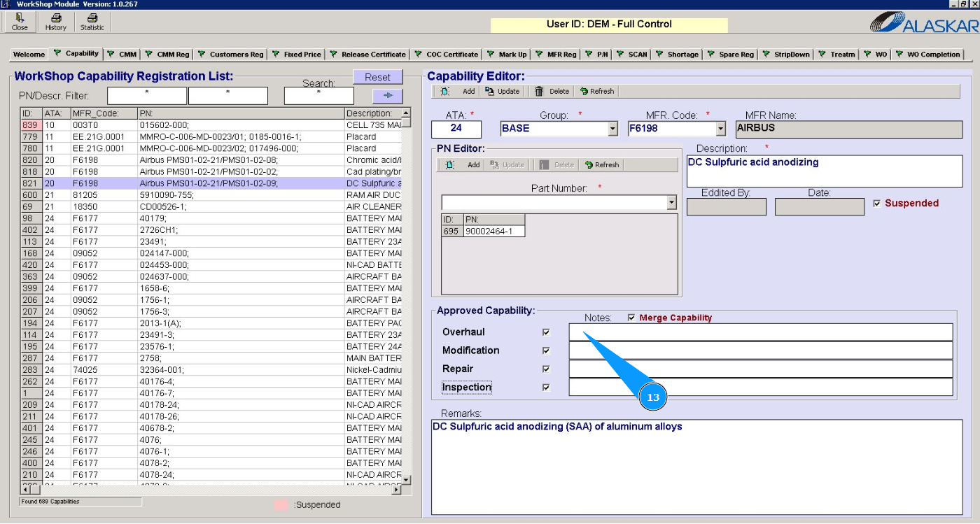
Task: Click the Close toolbar icon
Action: (x=20, y=22)
